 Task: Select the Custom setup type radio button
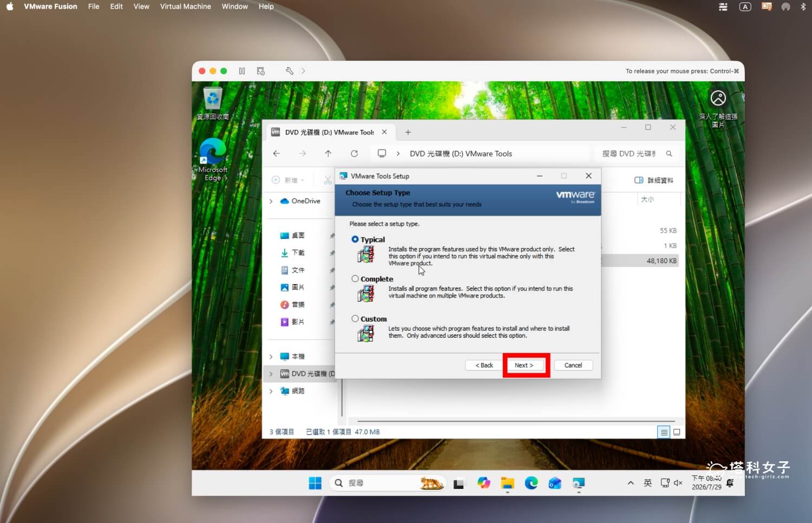point(355,319)
